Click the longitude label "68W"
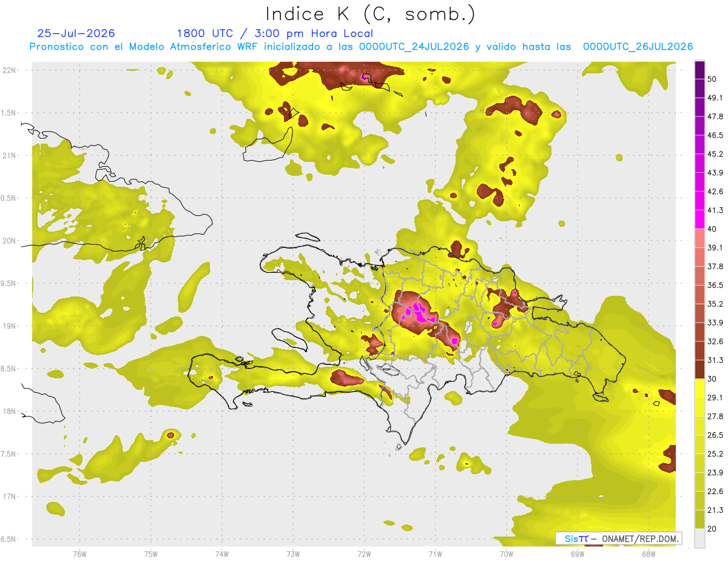The height and width of the screenshot is (562, 728). (649, 555)
